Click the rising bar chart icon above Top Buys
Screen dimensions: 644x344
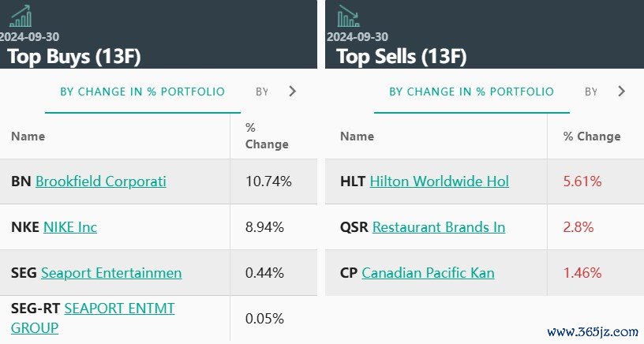point(21,16)
